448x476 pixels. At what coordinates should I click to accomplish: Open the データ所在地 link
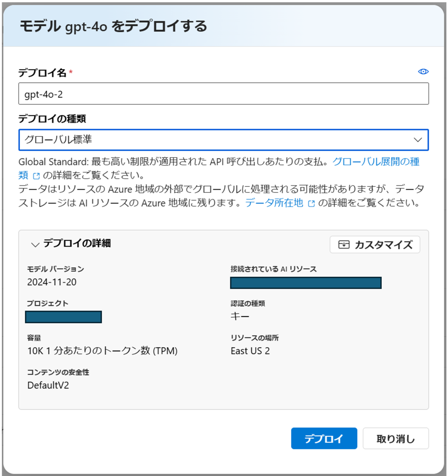[x=274, y=203]
